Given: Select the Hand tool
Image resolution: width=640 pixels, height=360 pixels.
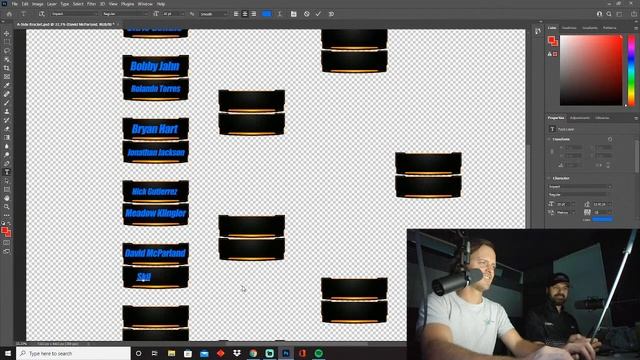Looking at the screenshot, I should [x=7, y=198].
